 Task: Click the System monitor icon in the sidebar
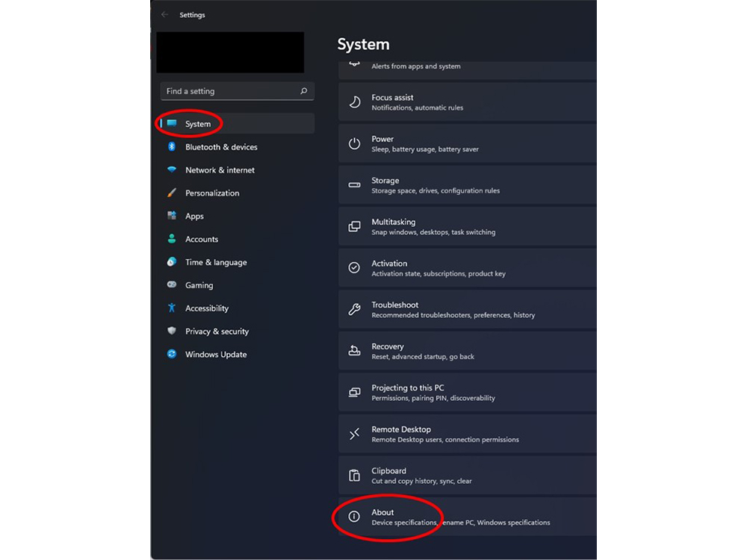click(172, 124)
